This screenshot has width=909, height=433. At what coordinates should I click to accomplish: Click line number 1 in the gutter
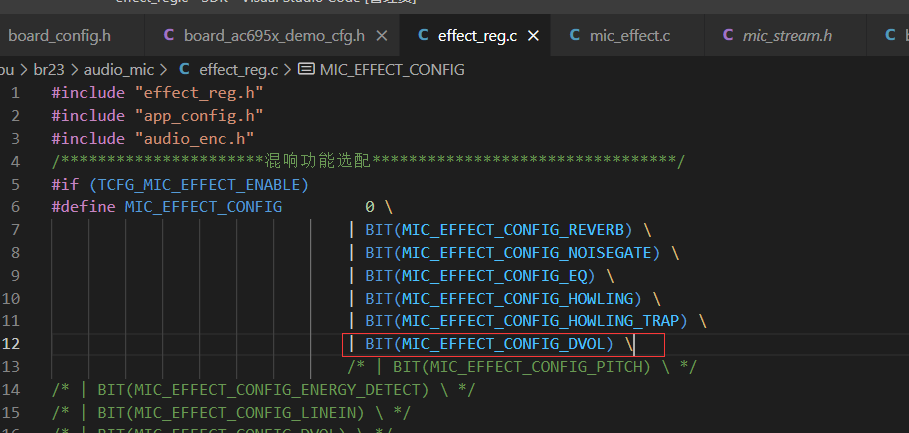[x=14, y=93]
